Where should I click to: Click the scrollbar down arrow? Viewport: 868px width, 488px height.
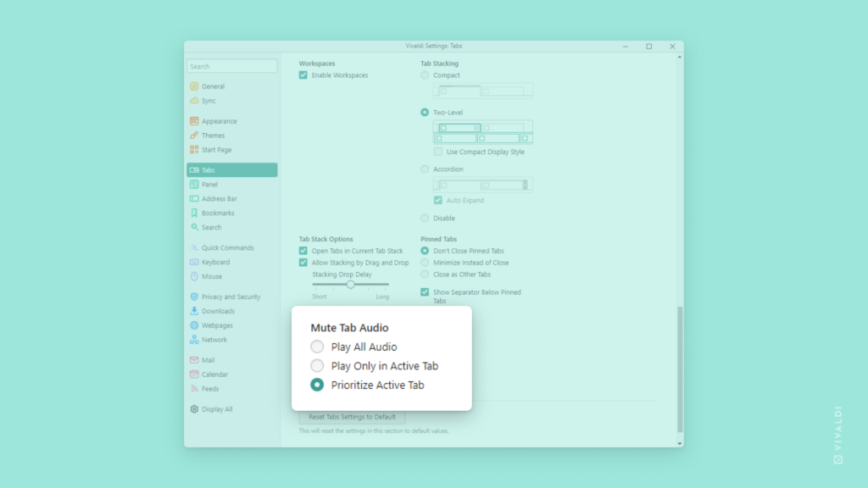[680, 444]
